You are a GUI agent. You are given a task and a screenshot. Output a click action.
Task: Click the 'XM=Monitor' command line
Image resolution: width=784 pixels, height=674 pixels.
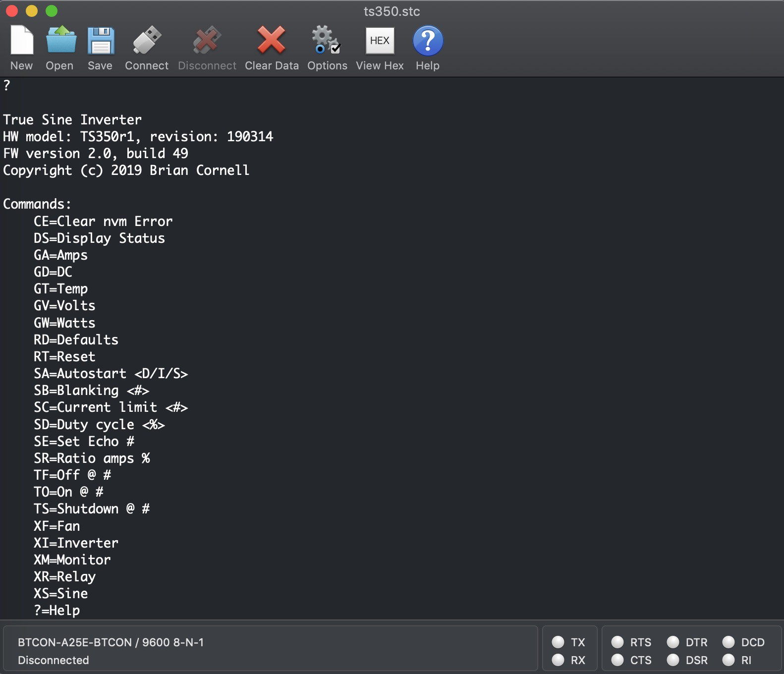72,560
